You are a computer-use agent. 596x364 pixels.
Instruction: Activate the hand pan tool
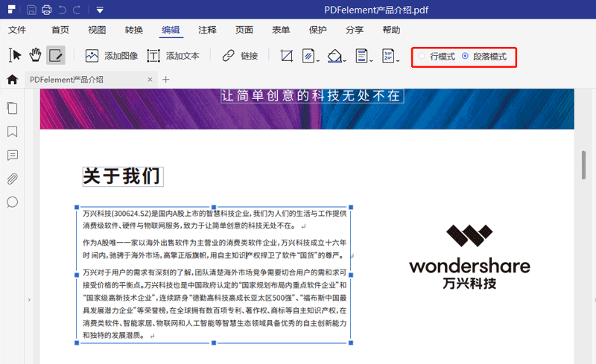[x=35, y=55]
